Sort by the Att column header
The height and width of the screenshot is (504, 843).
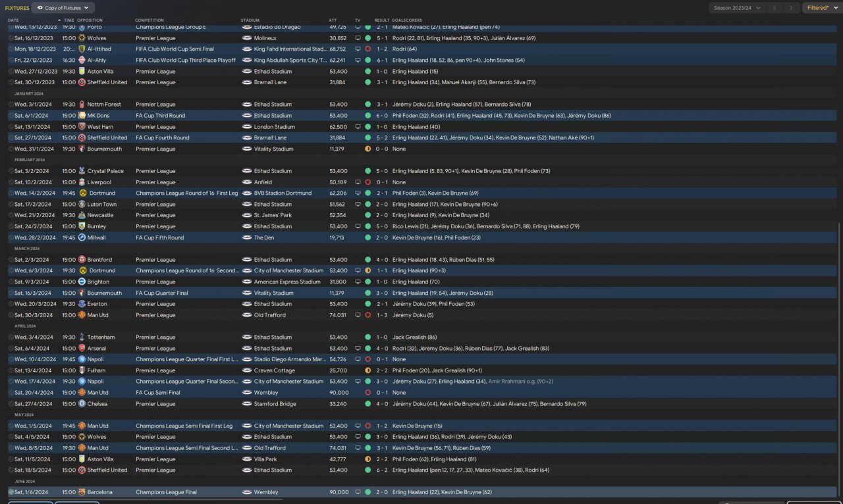[x=333, y=20]
